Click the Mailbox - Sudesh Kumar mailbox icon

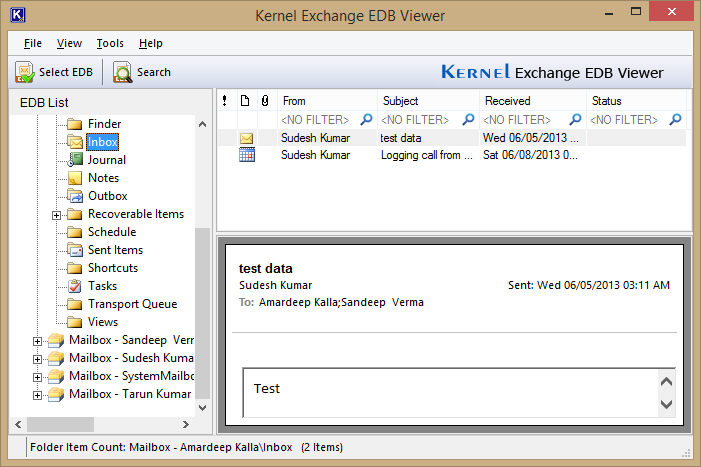56,358
